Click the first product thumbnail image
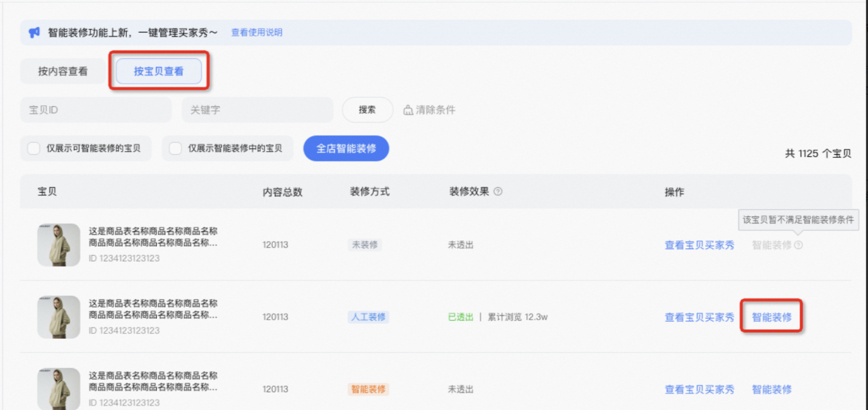The width and height of the screenshot is (868, 410). 58,245
